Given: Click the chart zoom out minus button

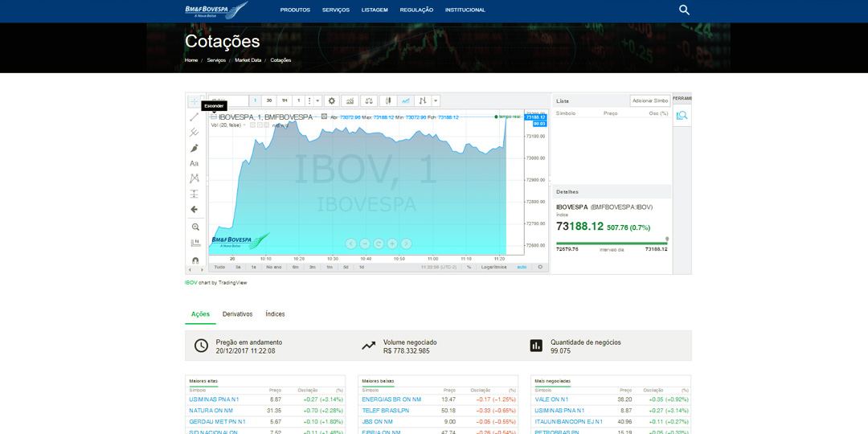Looking at the screenshot, I should pyautogui.click(x=365, y=244).
